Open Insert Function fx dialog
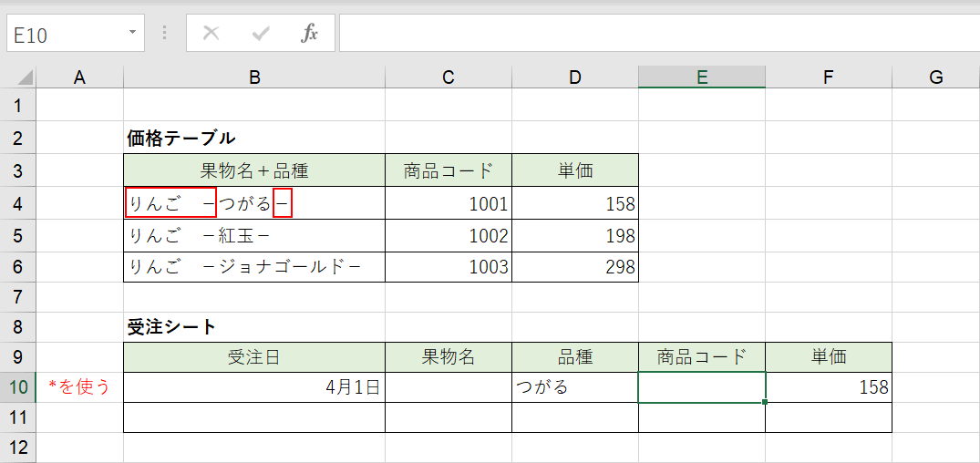This screenshot has width=980, height=463. click(x=309, y=34)
